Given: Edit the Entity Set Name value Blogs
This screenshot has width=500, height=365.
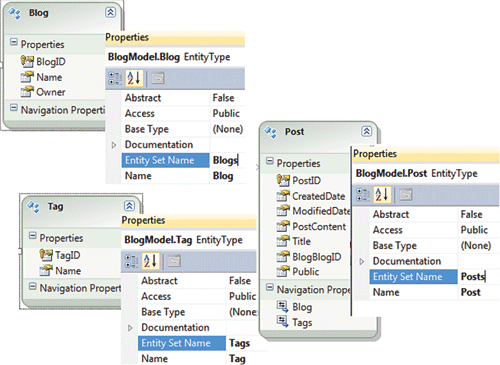Looking at the screenshot, I should (227, 160).
